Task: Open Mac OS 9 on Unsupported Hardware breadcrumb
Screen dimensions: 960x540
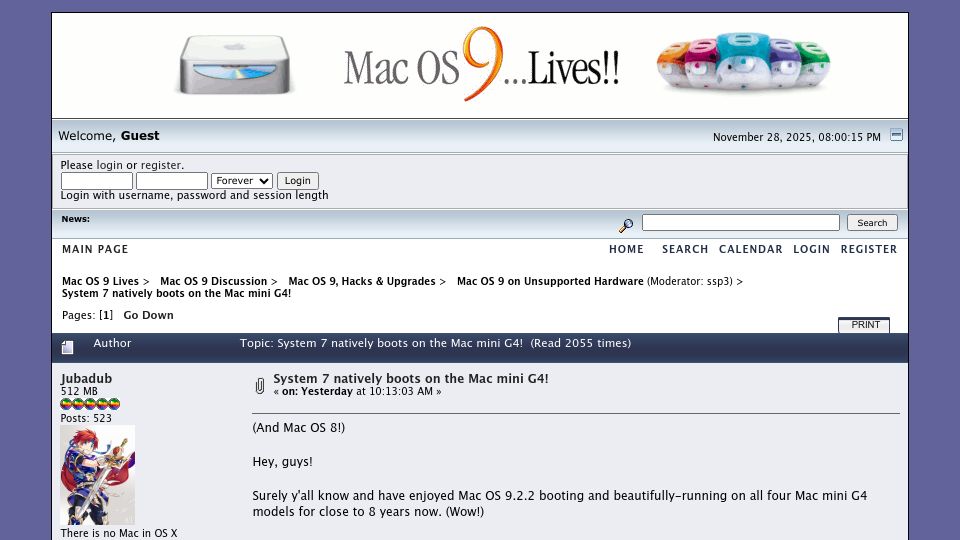Action: pyautogui.click(x=550, y=281)
